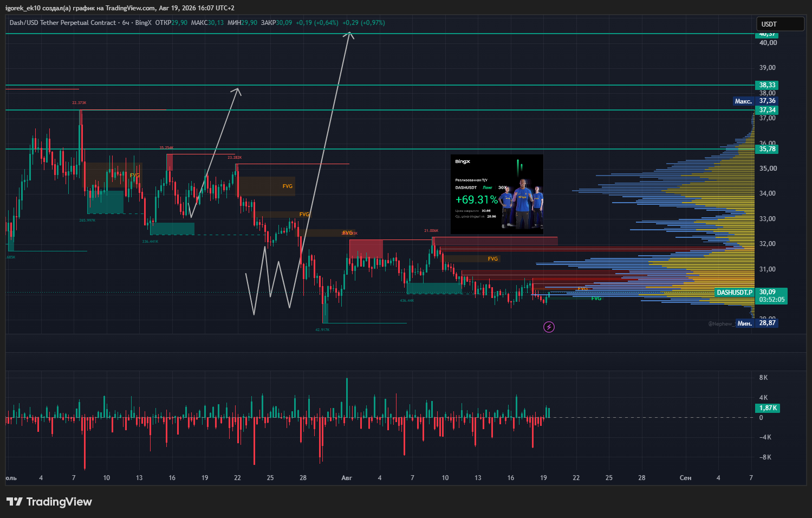Click the 33,00 price axis label
Image resolution: width=812 pixels, height=518 pixels.
tap(768, 219)
